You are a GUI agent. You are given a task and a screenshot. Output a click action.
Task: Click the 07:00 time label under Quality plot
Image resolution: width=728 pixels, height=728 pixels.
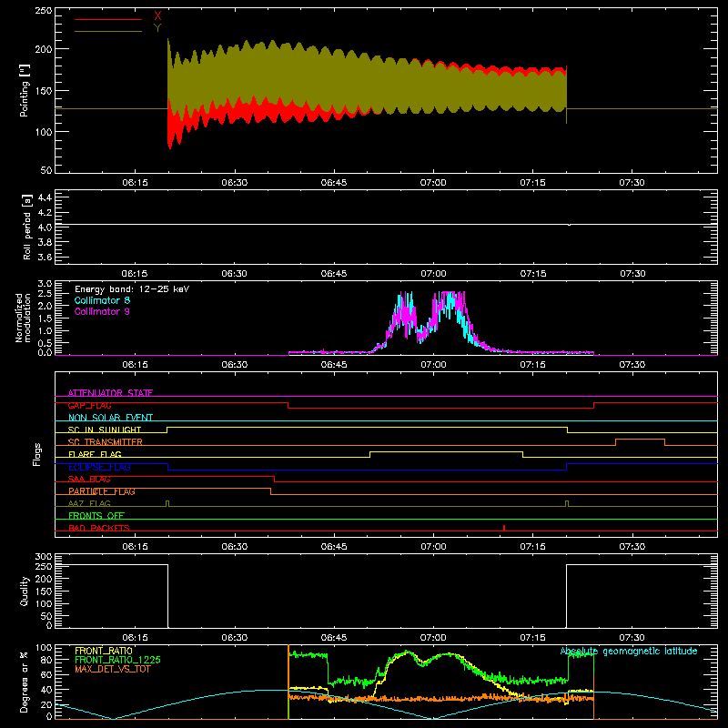tap(433, 638)
